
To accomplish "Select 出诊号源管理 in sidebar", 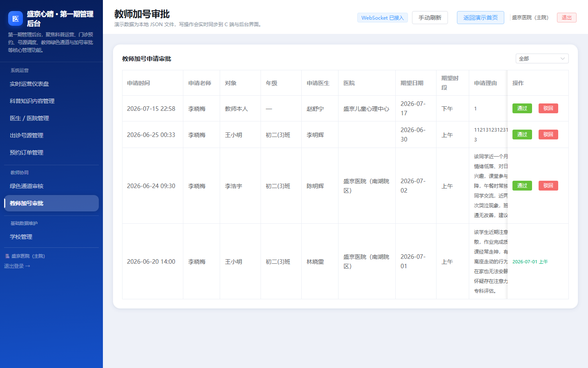I will coord(51,135).
